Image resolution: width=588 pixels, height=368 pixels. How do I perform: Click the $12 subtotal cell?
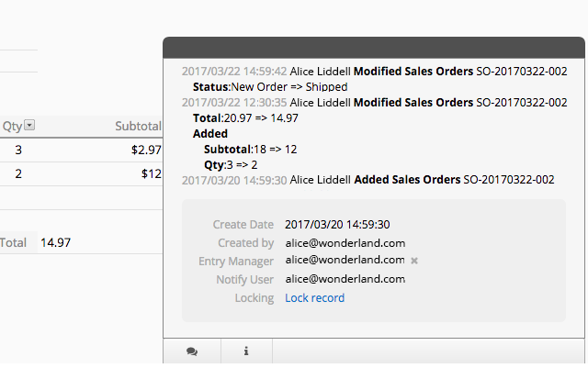point(151,173)
